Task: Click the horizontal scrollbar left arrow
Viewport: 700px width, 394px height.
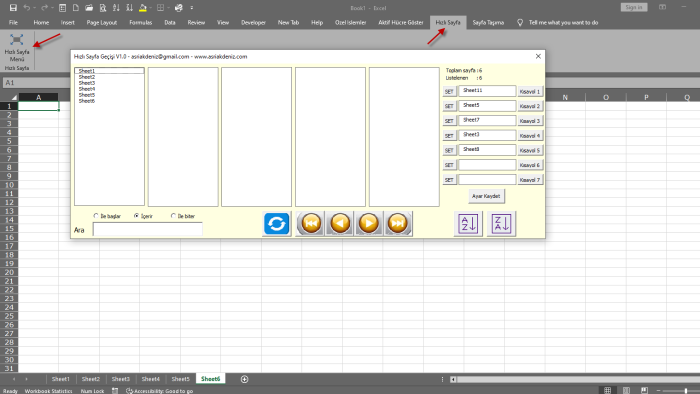Action: click(453, 379)
